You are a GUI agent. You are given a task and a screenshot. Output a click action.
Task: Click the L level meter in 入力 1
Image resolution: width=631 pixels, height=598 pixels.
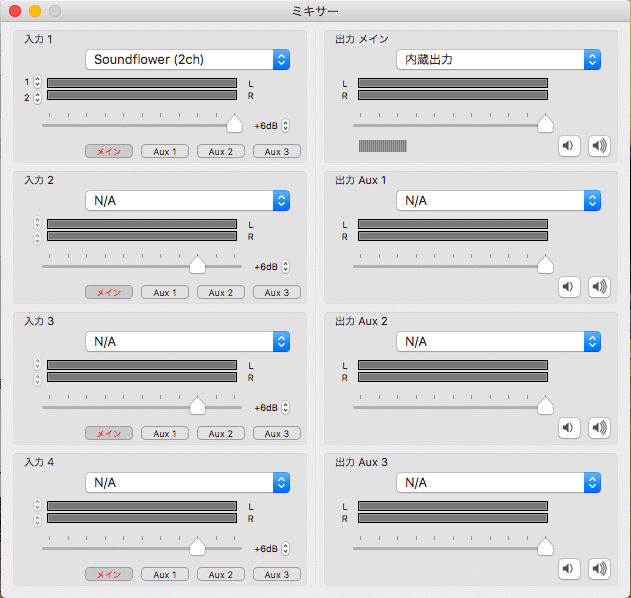[x=142, y=83]
